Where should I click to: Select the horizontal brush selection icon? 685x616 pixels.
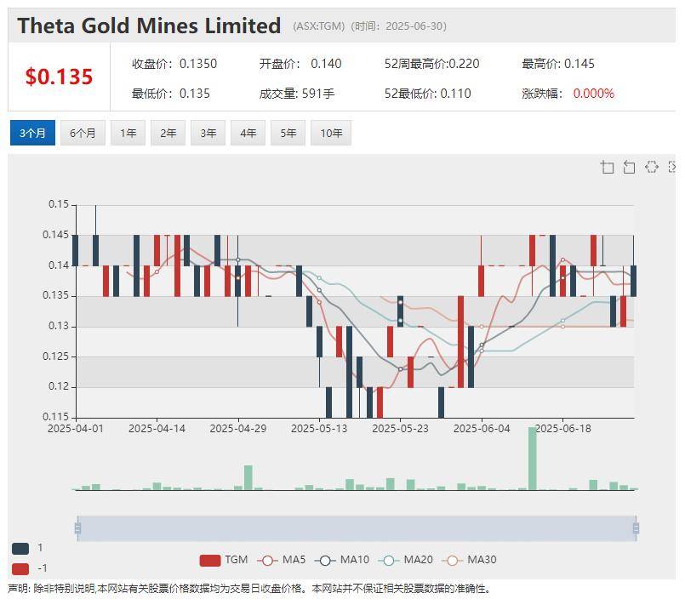(x=651, y=167)
